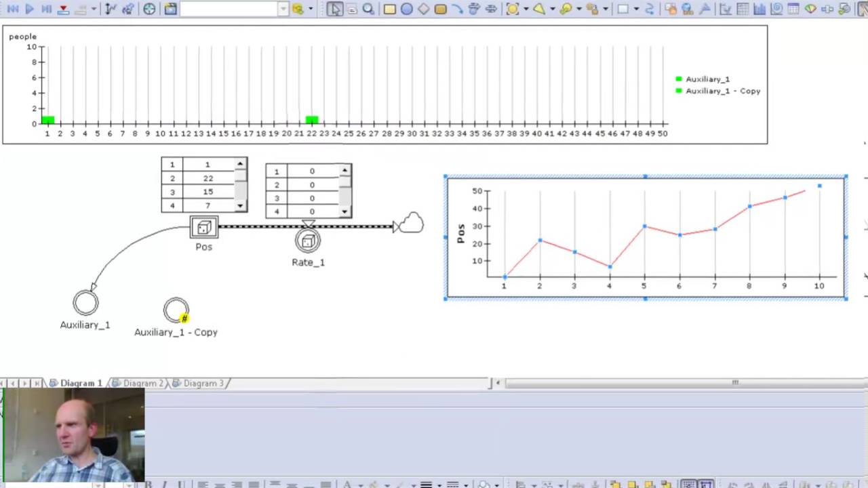Image resolution: width=868 pixels, height=488 pixels.
Task: Click the green legend swatch for Auxiliary_1
Action: [679, 79]
